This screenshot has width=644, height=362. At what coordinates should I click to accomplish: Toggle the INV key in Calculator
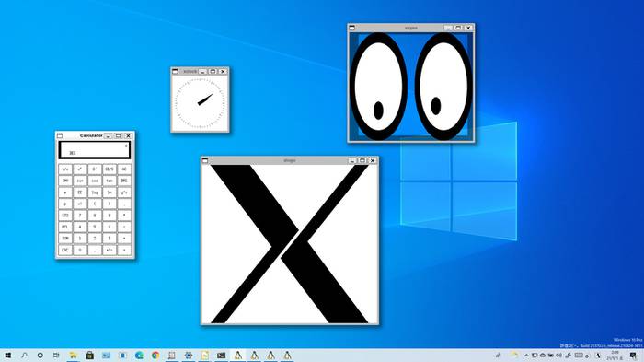click(65, 181)
